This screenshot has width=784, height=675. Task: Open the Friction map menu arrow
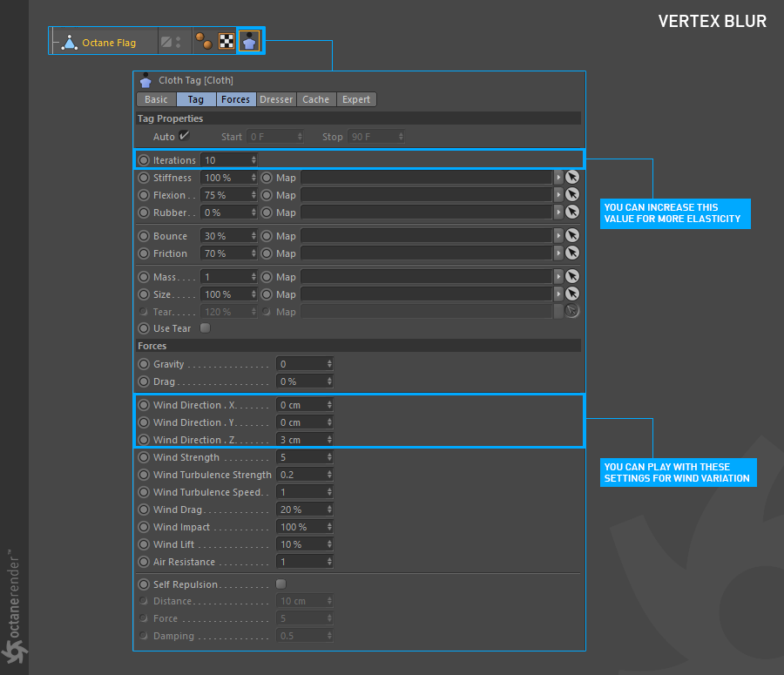[558, 253]
